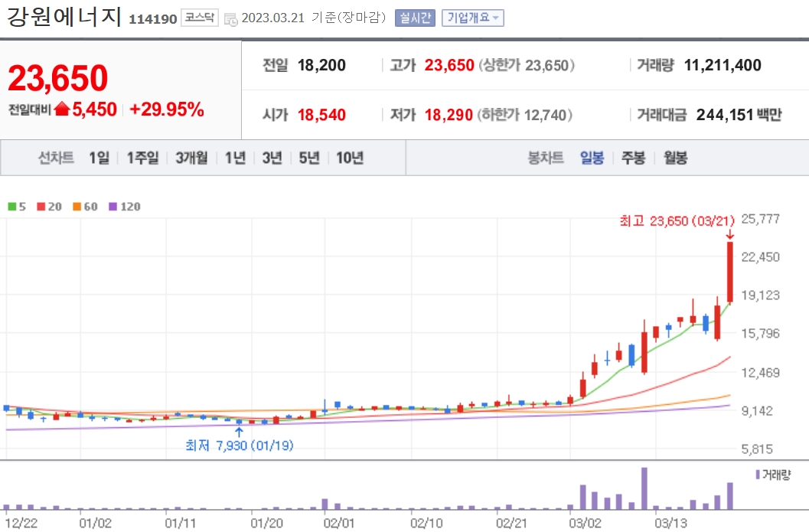Click the 5,450 change amount
This screenshot has height=532, width=809.
(x=94, y=109)
